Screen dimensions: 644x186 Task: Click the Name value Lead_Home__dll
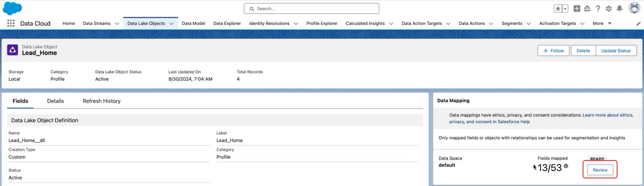click(x=26, y=140)
